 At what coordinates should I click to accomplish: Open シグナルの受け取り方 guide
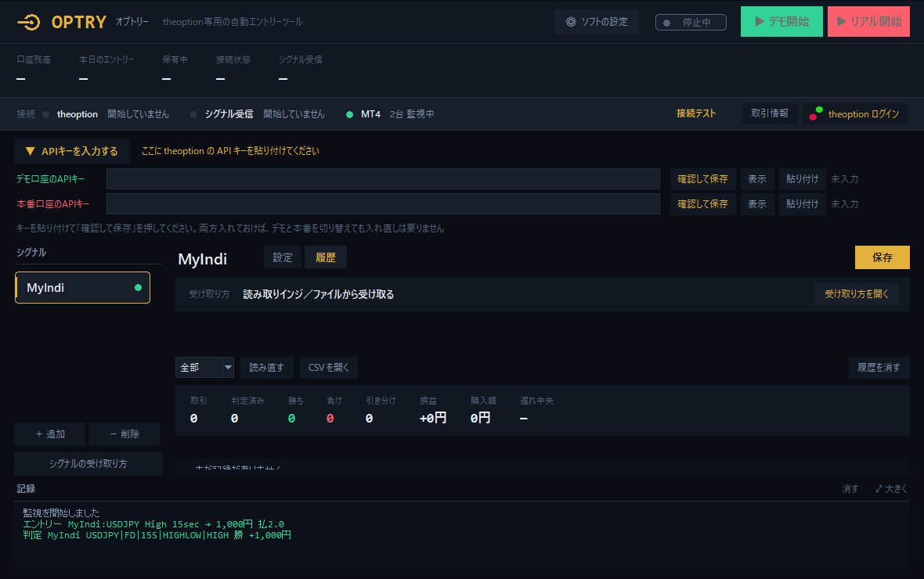tap(88, 463)
